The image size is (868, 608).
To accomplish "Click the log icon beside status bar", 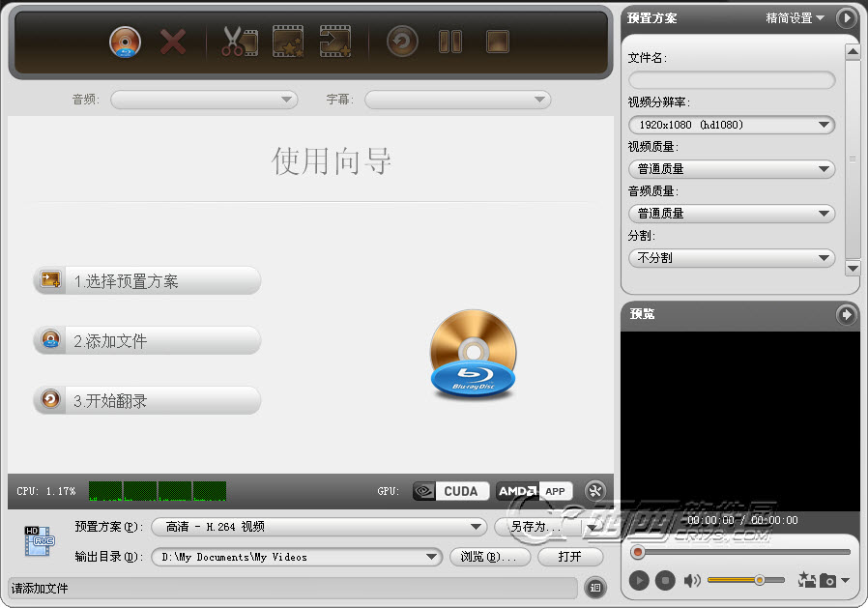I will pos(595,588).
